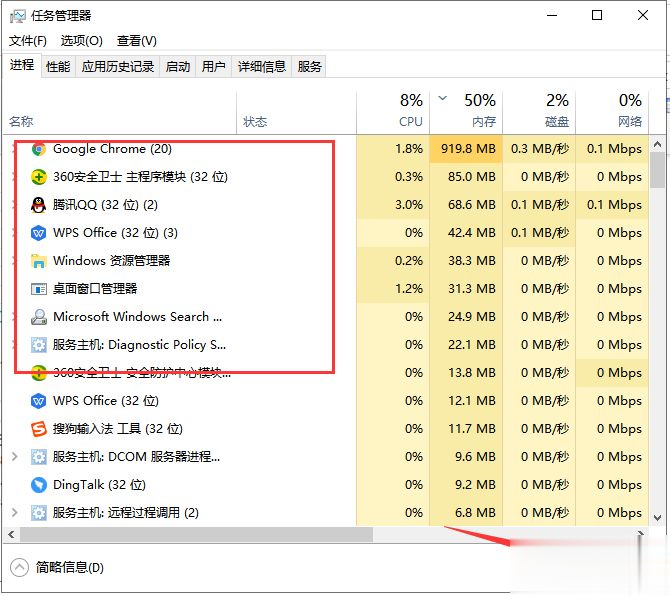Image resolution: width=670 pixels, height=596 pixels.
Task: Select the 搜狗输入法 工具 (32 位) name
Action: pos(118,429)
